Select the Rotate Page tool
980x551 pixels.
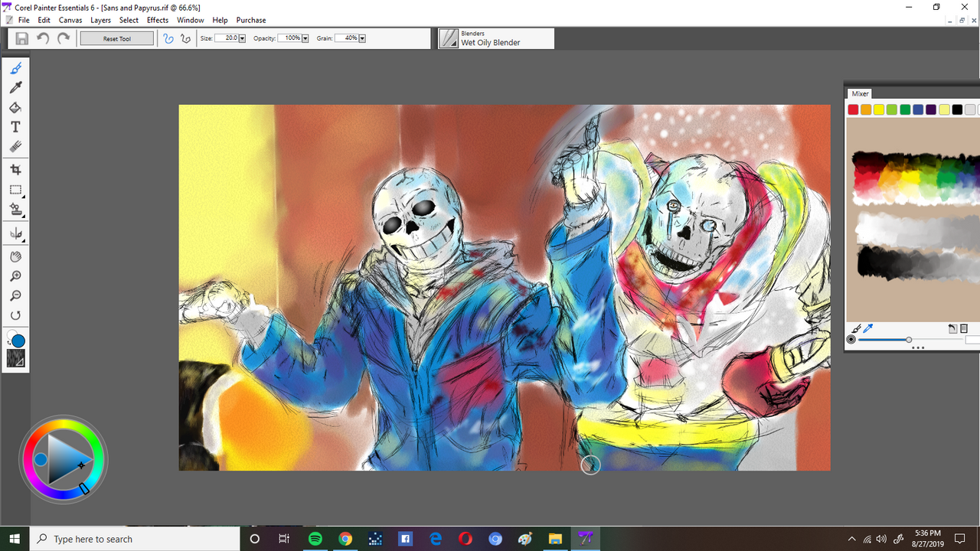[15, 315]
